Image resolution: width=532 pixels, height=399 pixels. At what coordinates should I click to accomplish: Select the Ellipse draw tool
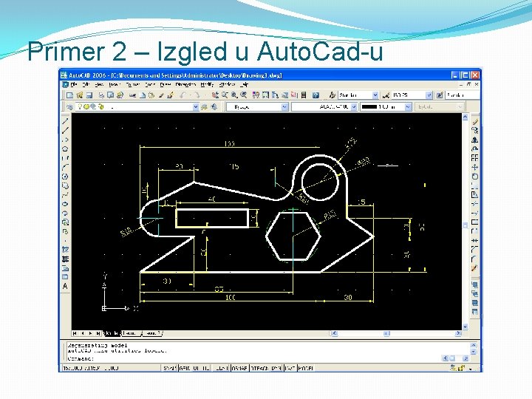coord(65,204)
